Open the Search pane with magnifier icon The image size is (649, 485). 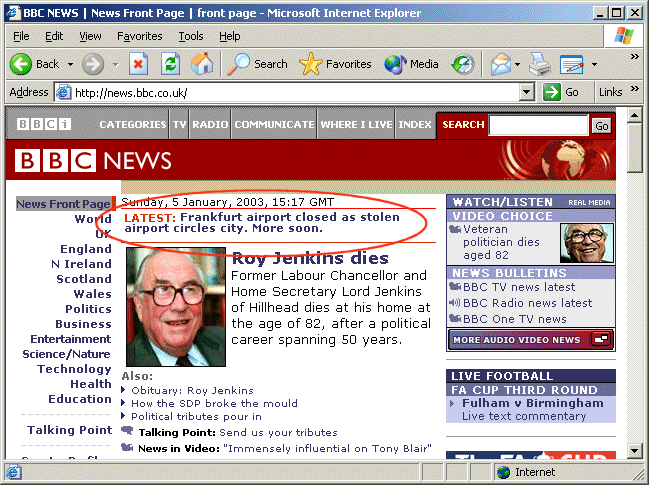[x=238, y=64]
